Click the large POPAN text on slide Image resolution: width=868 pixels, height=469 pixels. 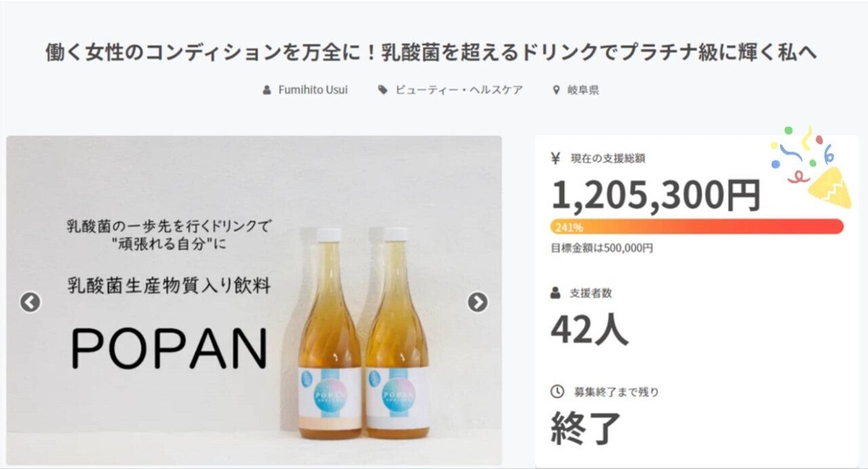tap(169, 348)
